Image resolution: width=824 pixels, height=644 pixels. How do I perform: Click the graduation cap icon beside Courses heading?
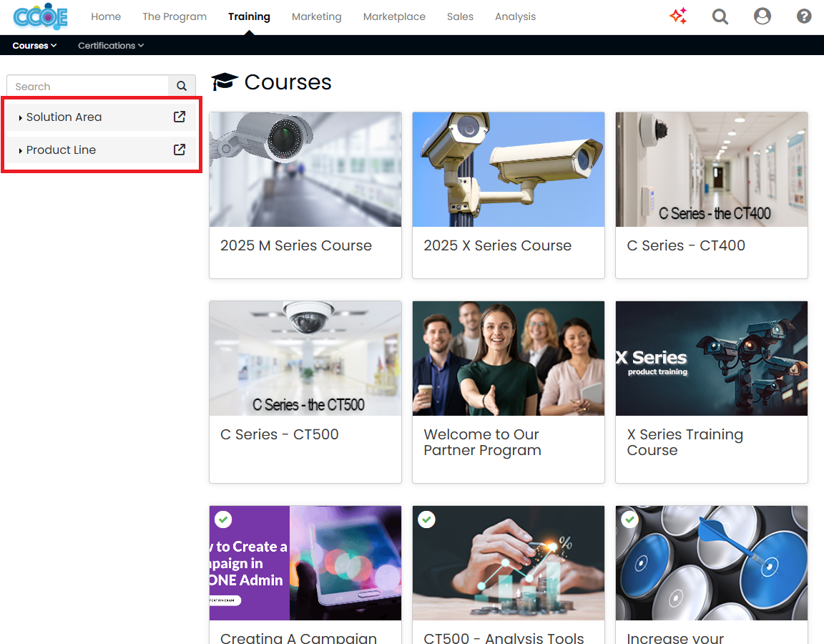pos(225,80)
